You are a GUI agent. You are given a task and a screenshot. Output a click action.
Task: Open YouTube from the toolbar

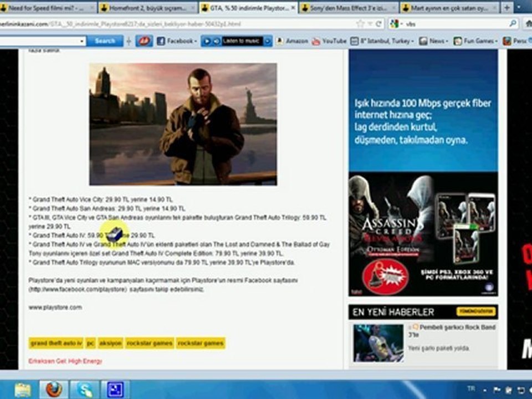click(x=329, y=41)
